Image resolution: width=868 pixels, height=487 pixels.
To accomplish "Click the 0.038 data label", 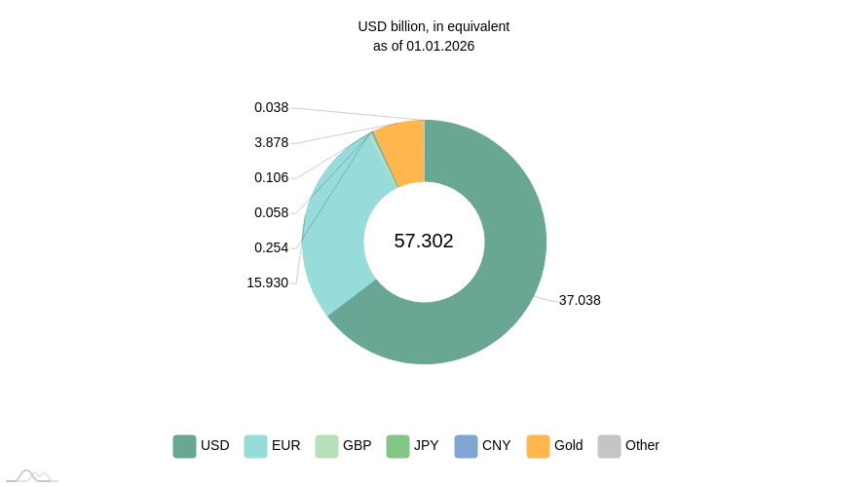I will (x=271, y=107).
